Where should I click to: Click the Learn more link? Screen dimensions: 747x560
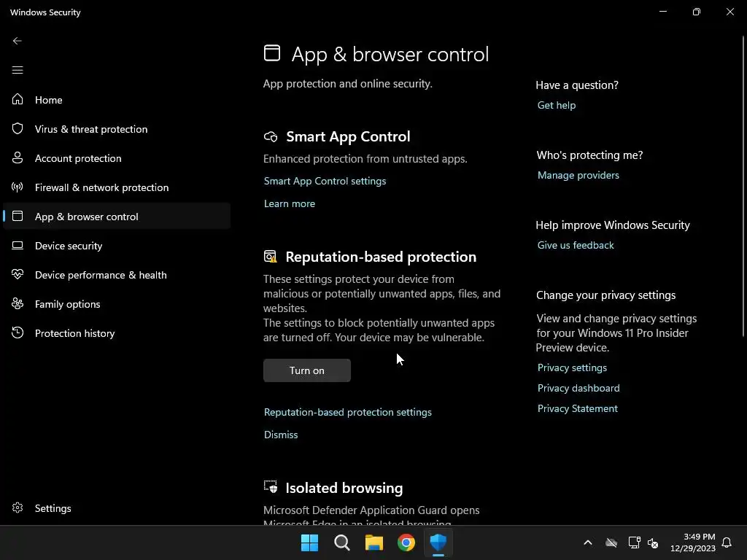point(289,203)
